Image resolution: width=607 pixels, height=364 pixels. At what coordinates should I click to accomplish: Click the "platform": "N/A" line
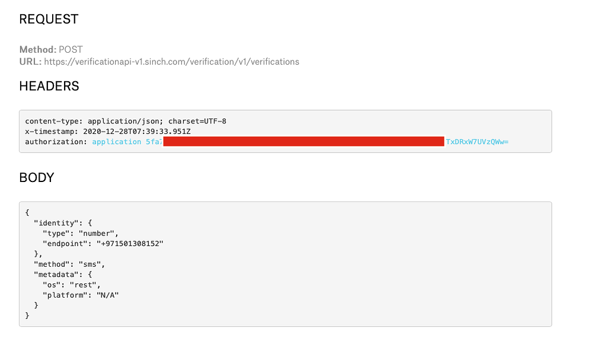click(81, 295)
